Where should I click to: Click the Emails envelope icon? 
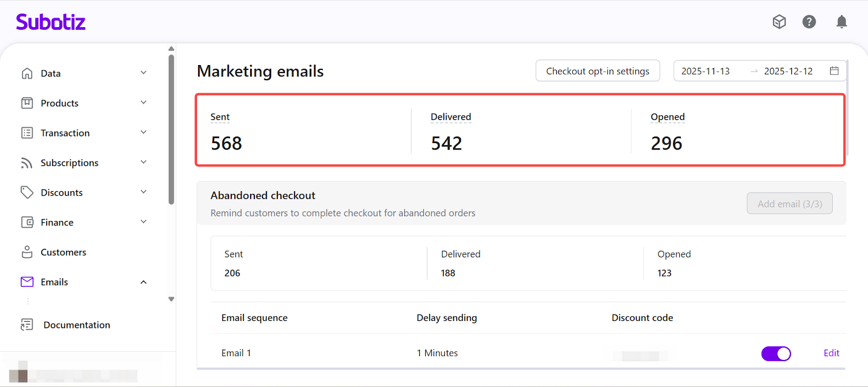coord(27,282)
